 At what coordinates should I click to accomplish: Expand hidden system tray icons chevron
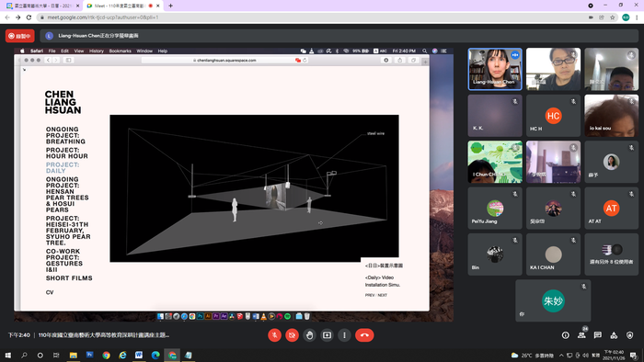click(561, 355)
